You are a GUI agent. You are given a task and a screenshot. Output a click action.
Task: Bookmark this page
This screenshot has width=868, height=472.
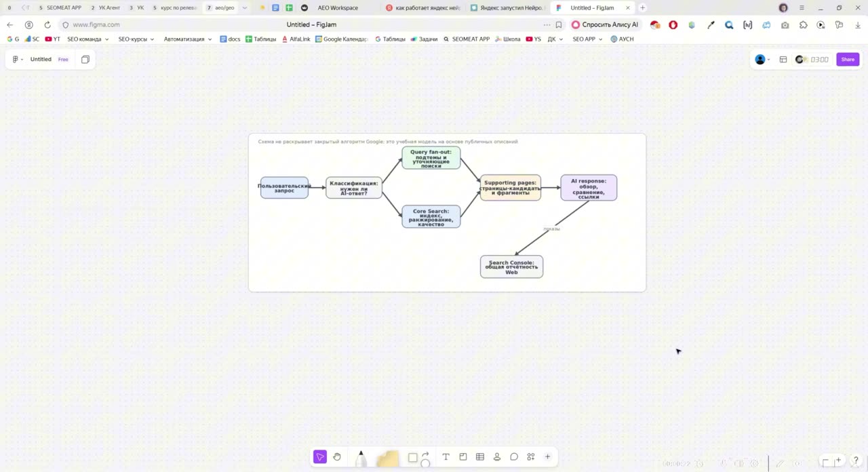click(559, 25)
